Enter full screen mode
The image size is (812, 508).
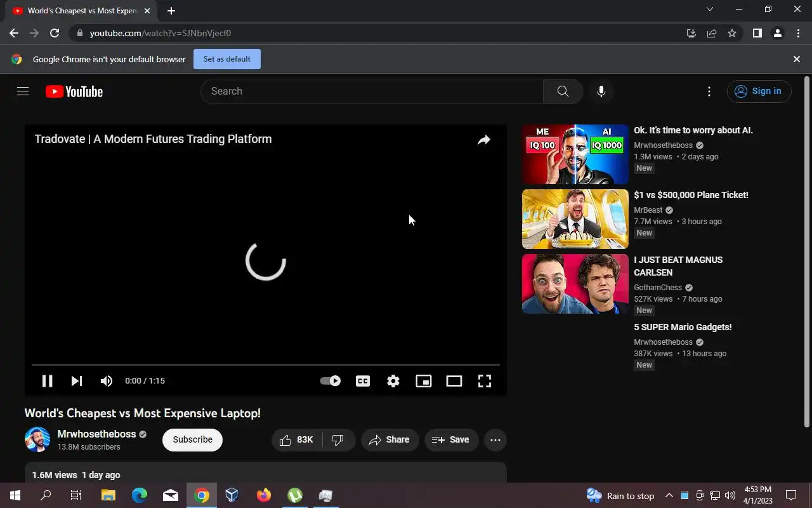485,381
